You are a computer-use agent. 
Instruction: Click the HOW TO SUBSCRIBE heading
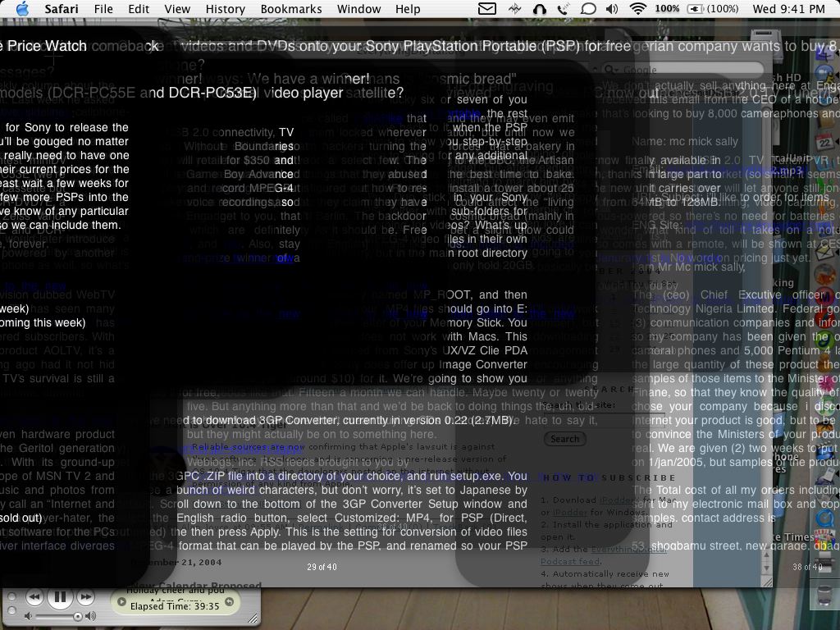609,478
